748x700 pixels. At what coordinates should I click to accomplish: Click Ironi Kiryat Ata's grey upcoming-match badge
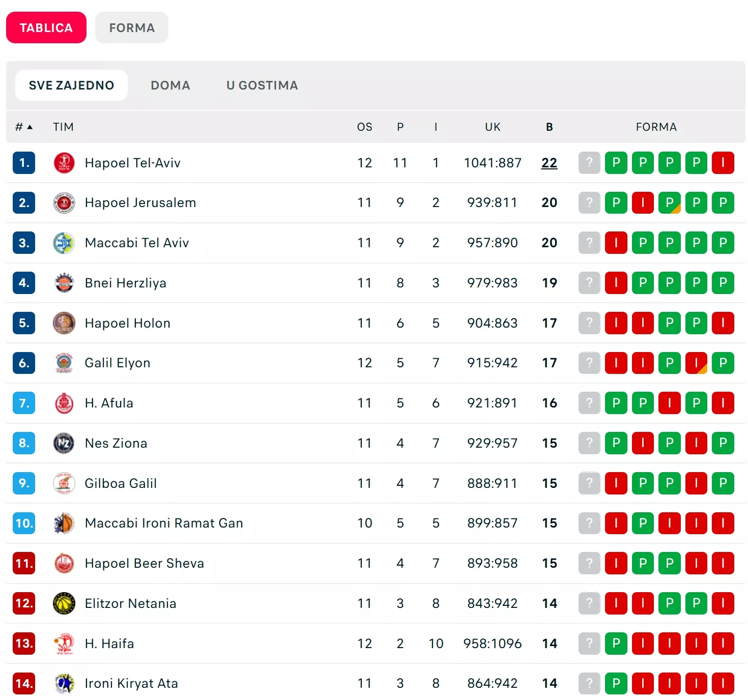pos(589,683)
